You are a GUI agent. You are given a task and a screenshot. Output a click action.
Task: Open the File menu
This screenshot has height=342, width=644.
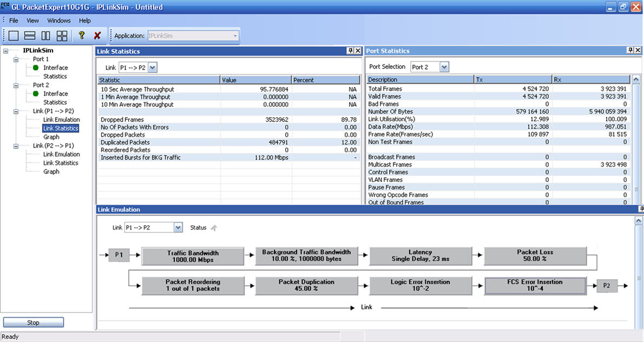pos(14,21)
